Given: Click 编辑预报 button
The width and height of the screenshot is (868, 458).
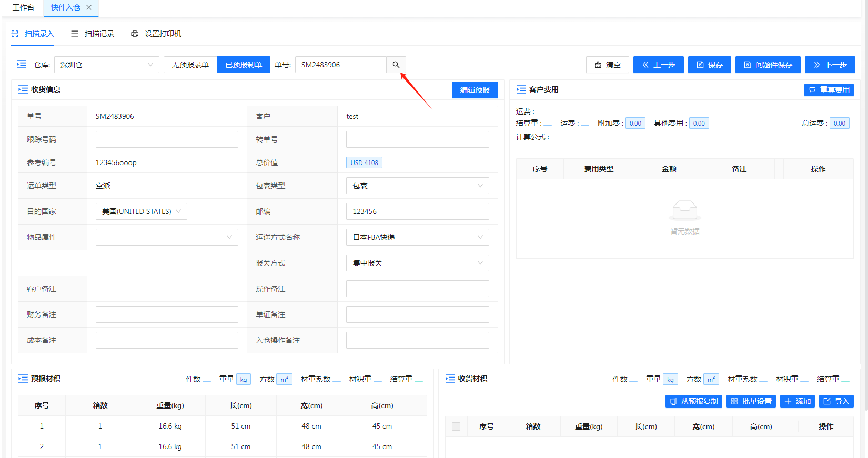Looking at the screenshot, I should [x=475, y=90].
